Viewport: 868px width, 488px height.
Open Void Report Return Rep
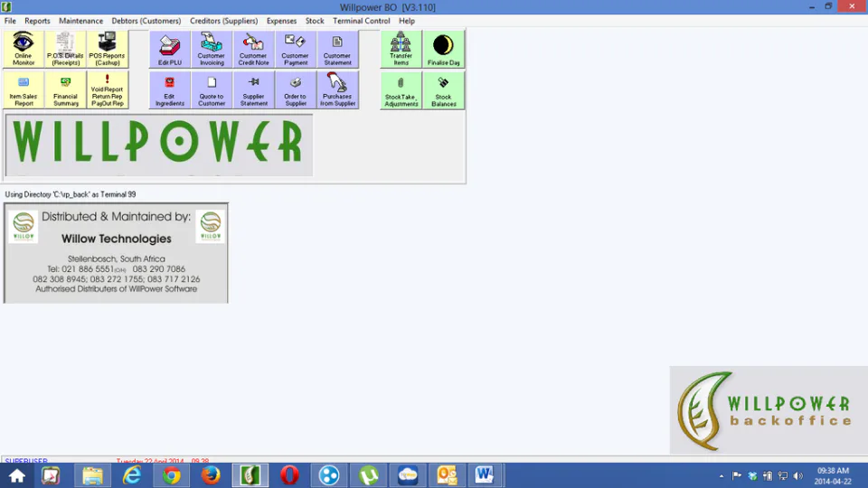tap(108, 90)
